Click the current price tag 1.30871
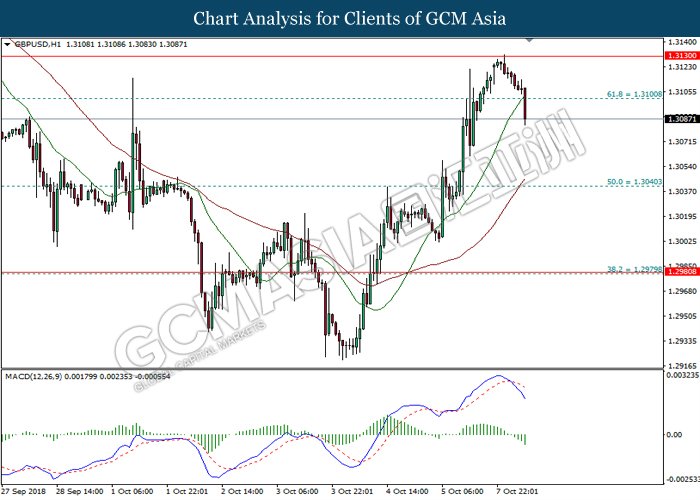This screenshot has height=500, width=700. point(681,119)
